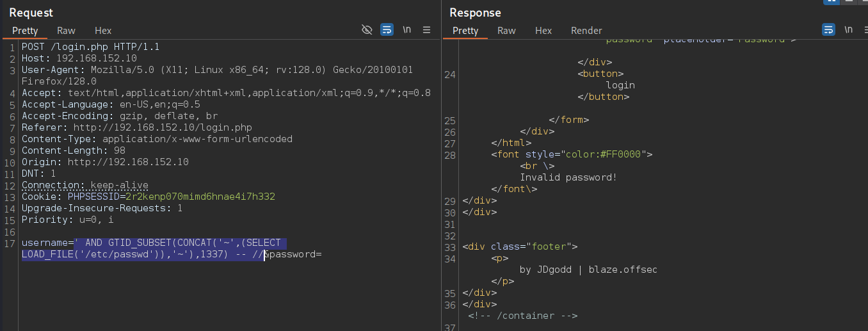The image size is (868, 331).
Task: Toggle the \n newline display in Request panel
Action: click(406, 30)
